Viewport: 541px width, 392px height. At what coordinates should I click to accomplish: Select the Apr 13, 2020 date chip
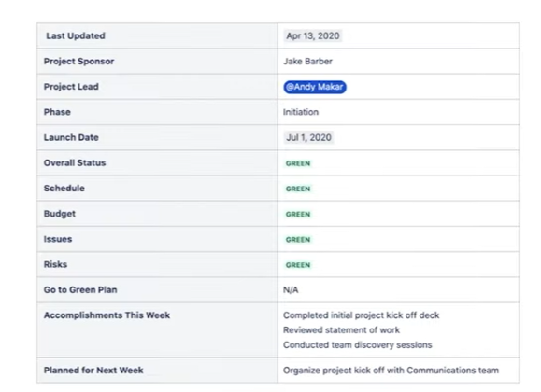(x=313, y=35)
